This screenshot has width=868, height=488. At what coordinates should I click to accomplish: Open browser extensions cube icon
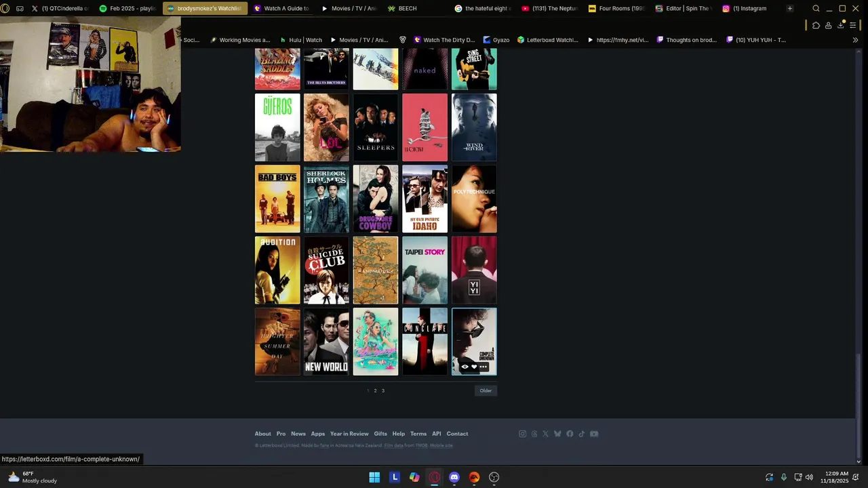tap(816, 25)
